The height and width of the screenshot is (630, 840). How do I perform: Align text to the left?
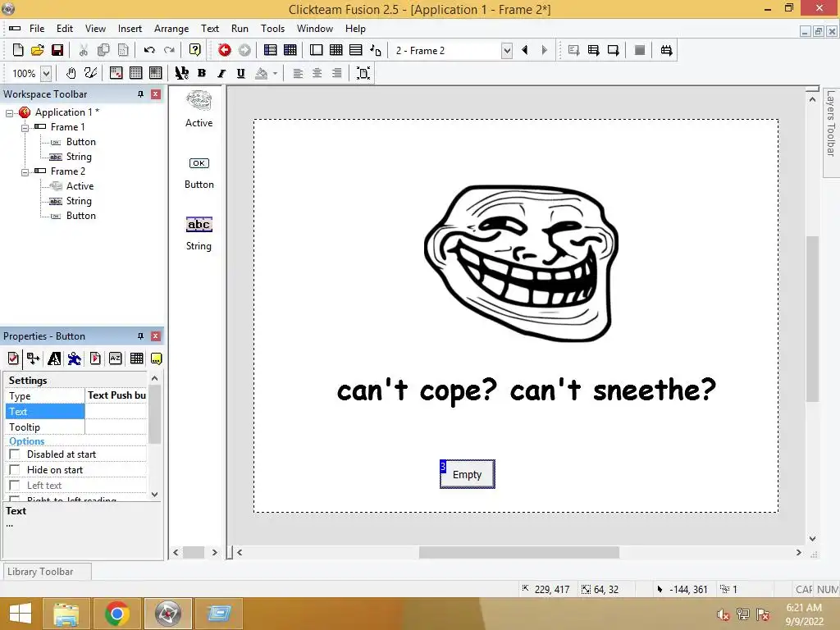tap(298, 73)
